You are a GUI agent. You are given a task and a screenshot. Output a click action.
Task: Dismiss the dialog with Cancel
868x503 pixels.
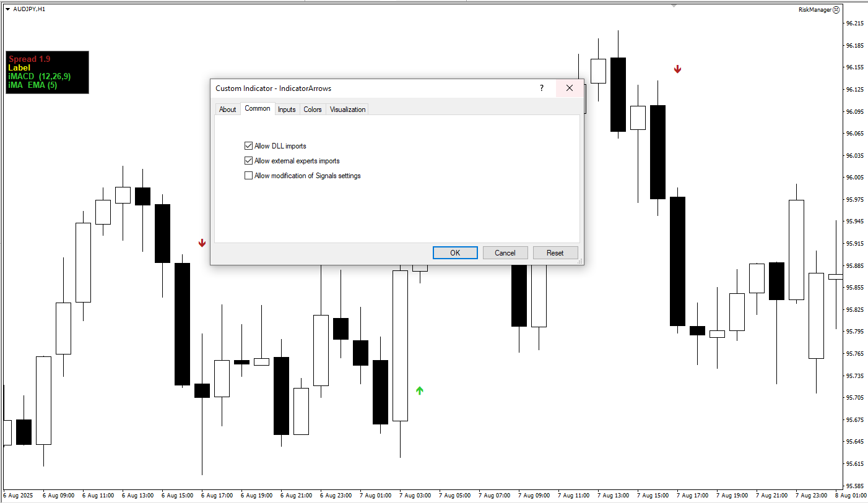(505, 252)
